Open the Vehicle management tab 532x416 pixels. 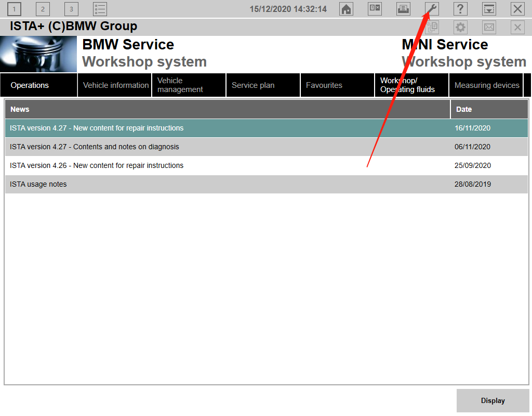(x=189, y=85)
